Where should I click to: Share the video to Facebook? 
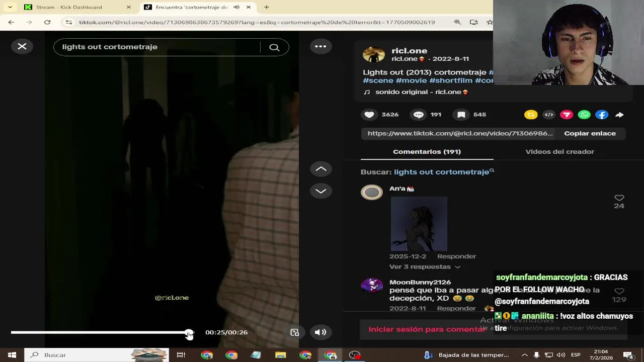[x=602, y=115]
